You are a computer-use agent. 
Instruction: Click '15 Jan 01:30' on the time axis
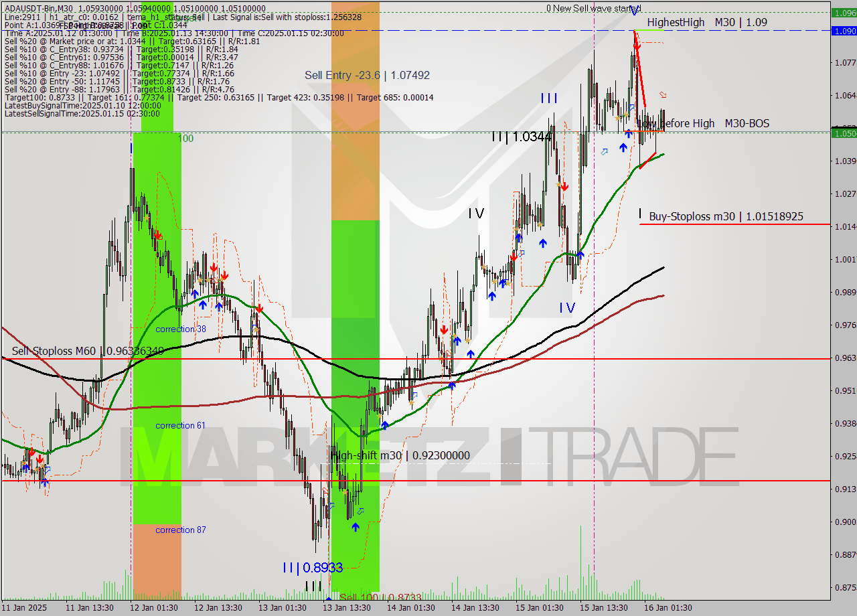(x=538, y=607)
